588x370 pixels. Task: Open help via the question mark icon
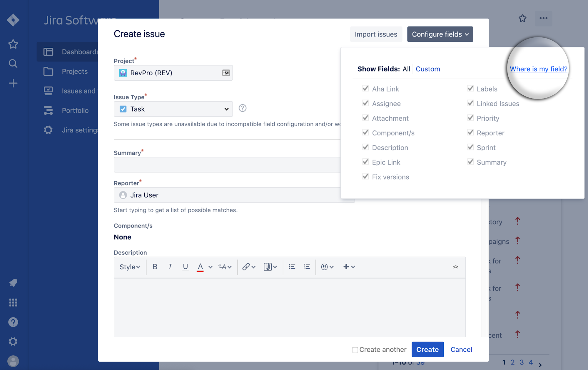pos(13,322)
